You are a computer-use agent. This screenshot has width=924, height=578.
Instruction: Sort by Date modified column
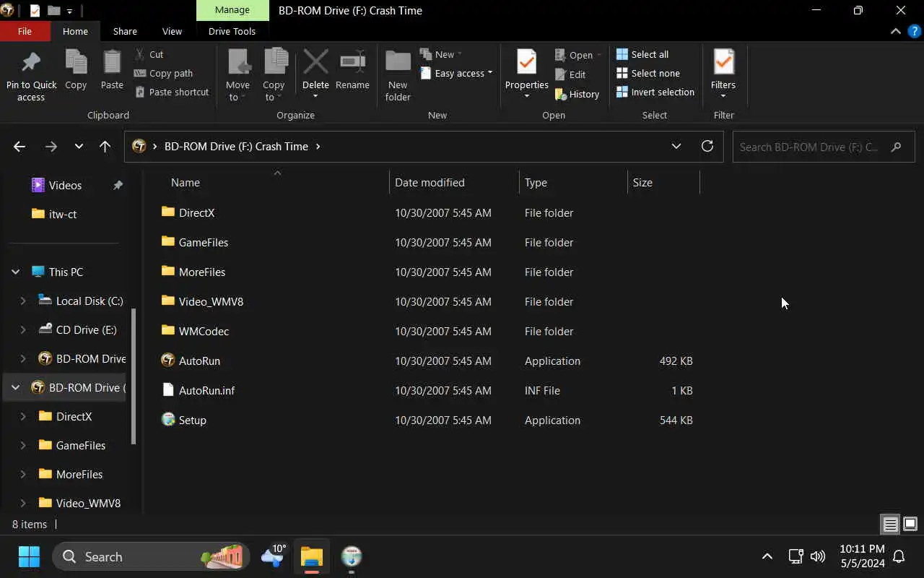tap(454, 182)
